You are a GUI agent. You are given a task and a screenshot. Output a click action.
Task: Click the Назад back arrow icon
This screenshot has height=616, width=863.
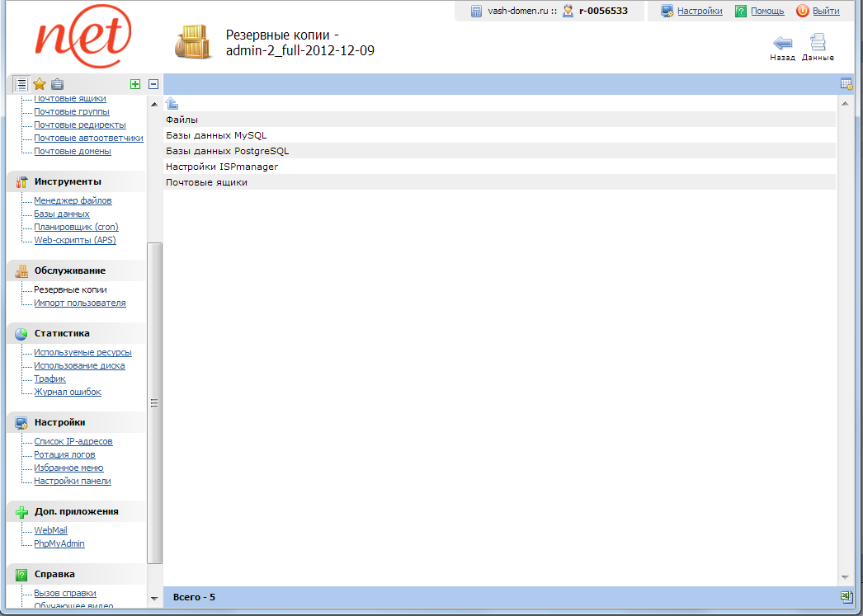coord(782,44)
